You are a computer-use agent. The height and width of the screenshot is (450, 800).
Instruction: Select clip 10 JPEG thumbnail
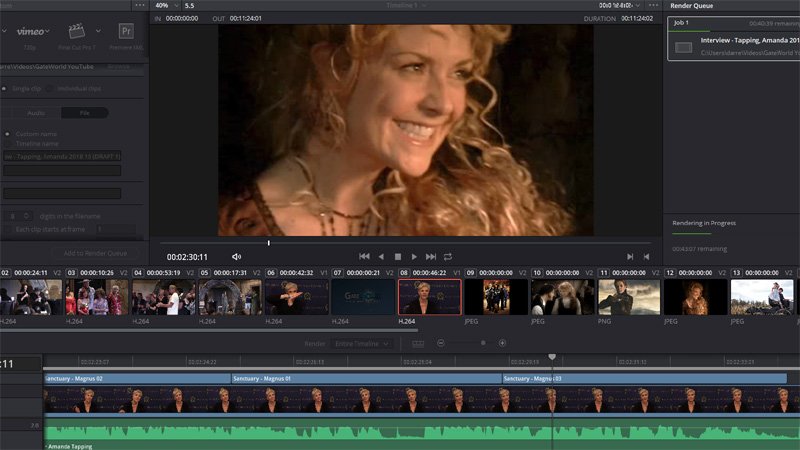click(x=562, y=296)
